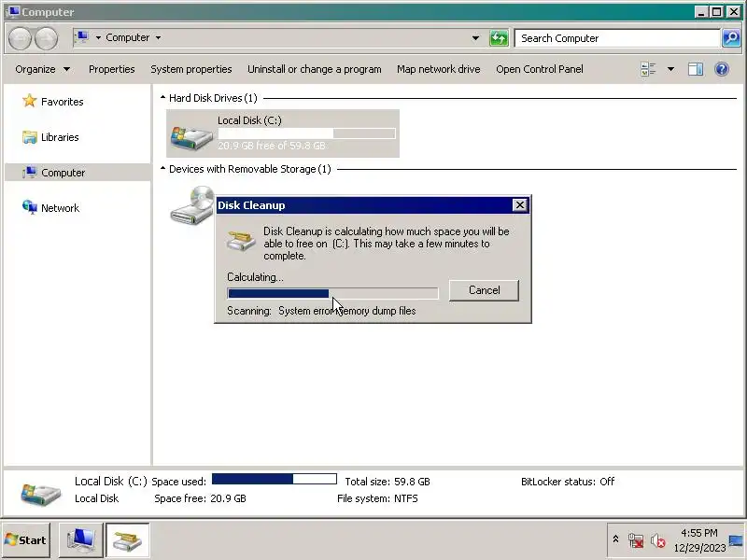Screen dimensions: 747x560
Task: Click the Local Disk icon in details pane
Action: pos(40,494)
